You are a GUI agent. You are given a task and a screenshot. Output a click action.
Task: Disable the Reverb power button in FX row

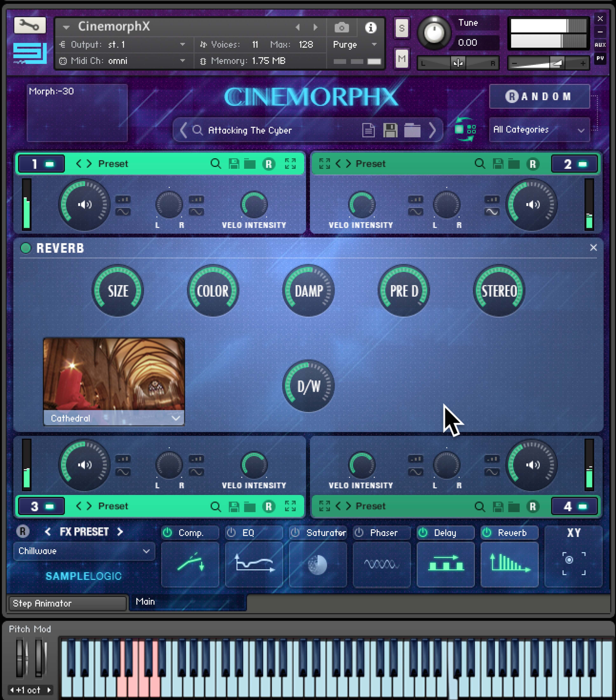(x=487, y=532)
